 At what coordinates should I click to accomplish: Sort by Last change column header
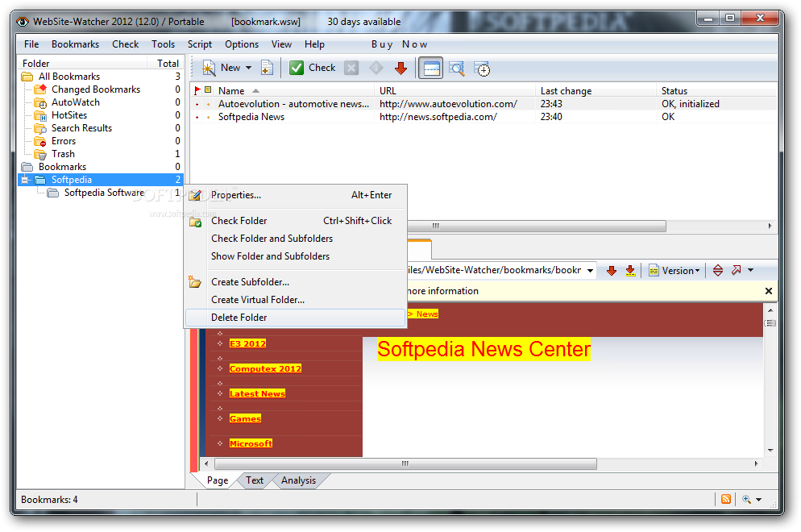pyautogui.click(x=596, y=91)
